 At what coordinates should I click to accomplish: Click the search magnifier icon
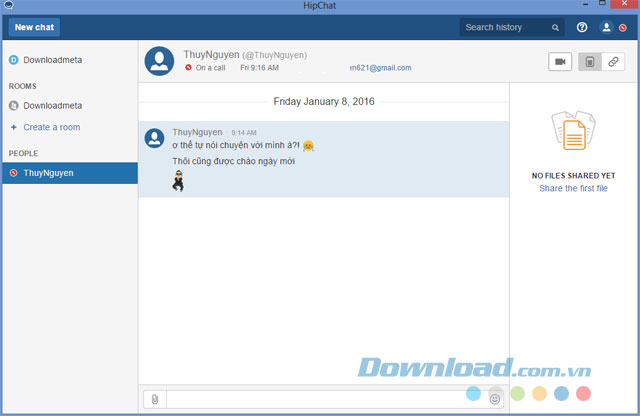(x=556, y=27)
